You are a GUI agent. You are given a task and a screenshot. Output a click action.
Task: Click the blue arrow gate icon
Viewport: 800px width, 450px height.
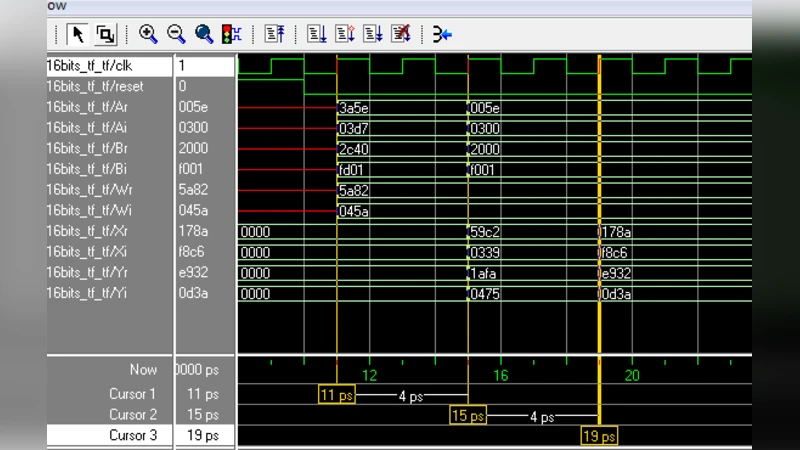(x=442, y=35)
